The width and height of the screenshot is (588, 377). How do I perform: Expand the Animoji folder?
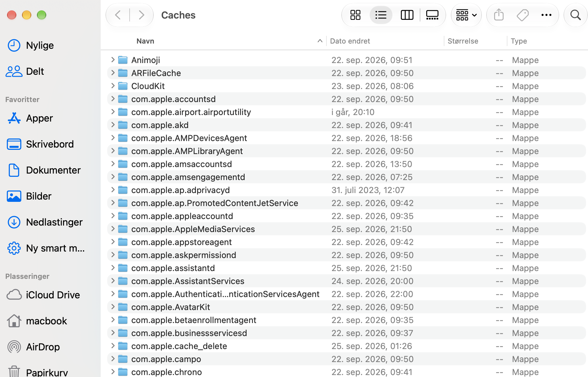[x=113, y=59]
